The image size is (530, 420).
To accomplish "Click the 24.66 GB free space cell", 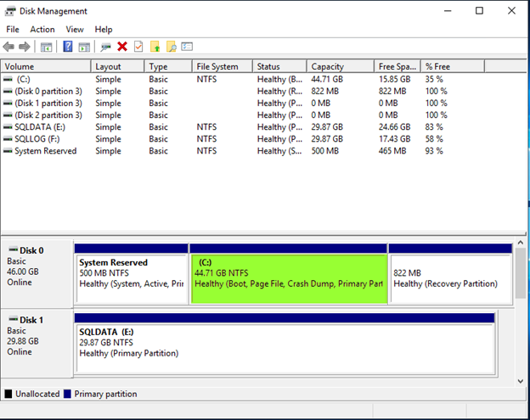I will tap(394, 127).
